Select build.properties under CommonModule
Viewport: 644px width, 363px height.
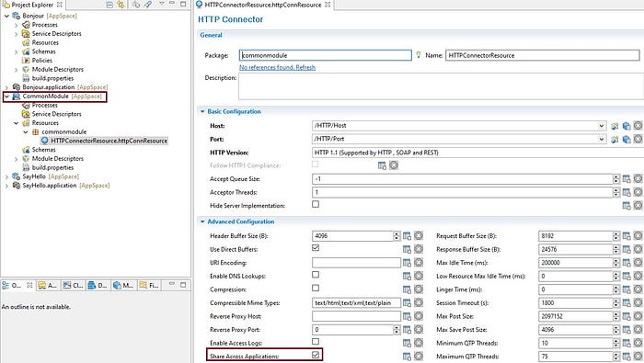tap(52, 168)
